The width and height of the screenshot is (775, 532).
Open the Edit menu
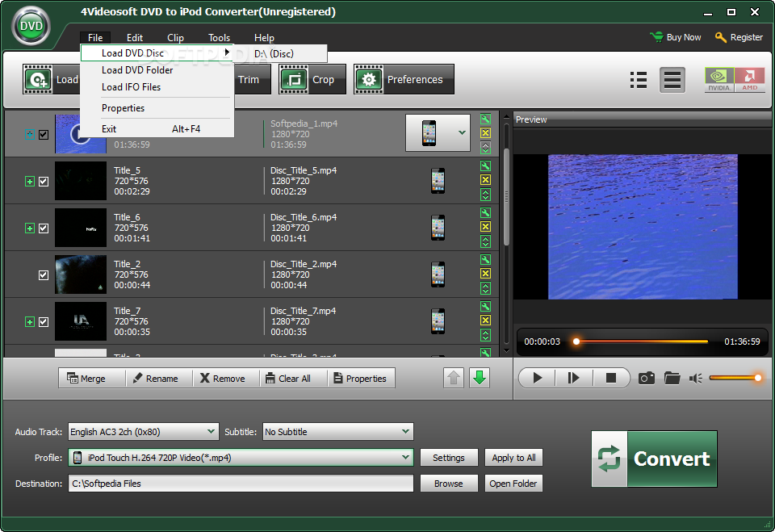[135, 38]
